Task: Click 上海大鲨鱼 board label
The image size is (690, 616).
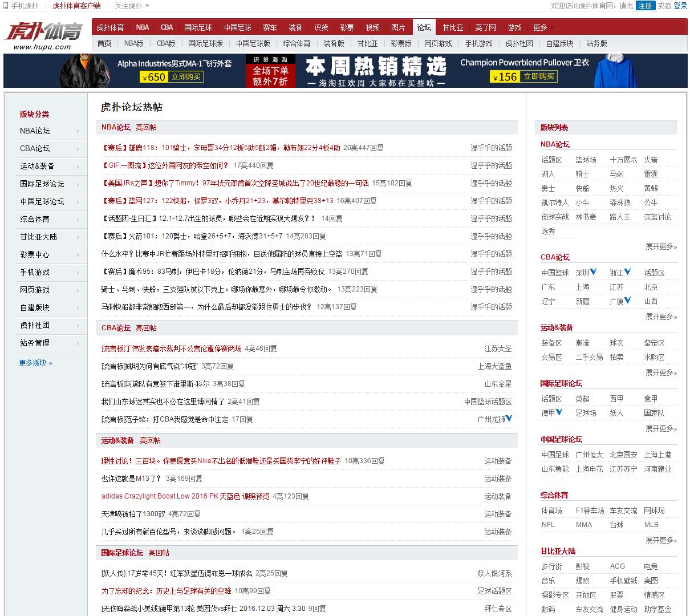Action: click(494, 366)
